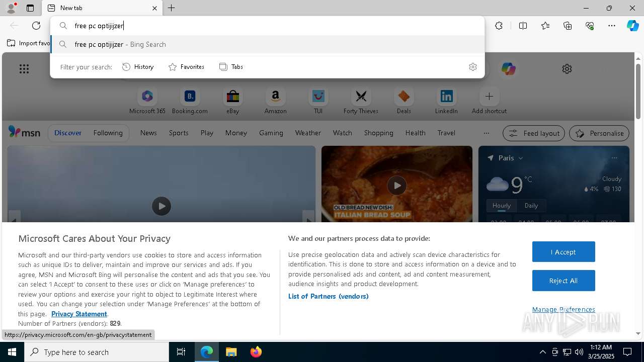Click the Personalise button

click(599, 133)
